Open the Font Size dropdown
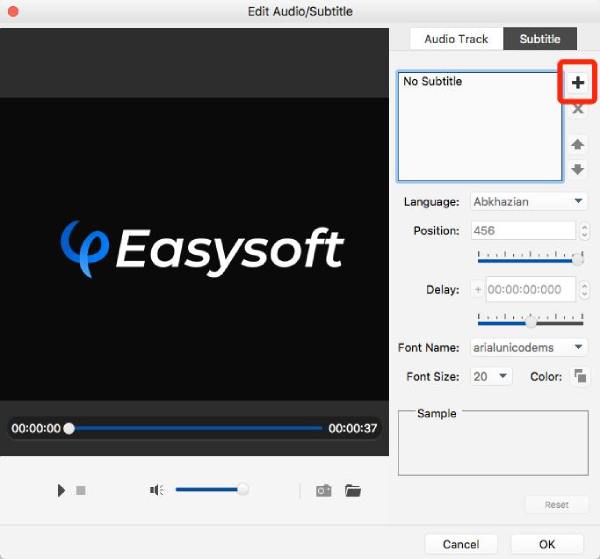600x559 pixels. coord(491,376)
